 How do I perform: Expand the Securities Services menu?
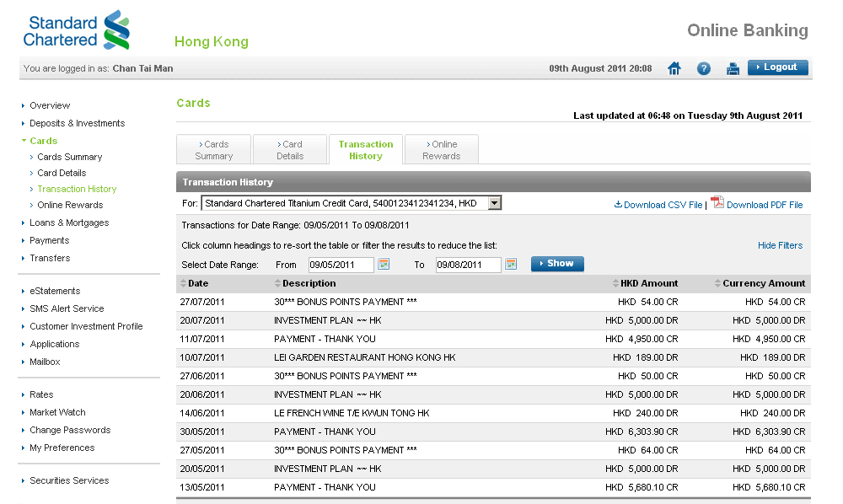pyautogui.click(x=69, y=480)
